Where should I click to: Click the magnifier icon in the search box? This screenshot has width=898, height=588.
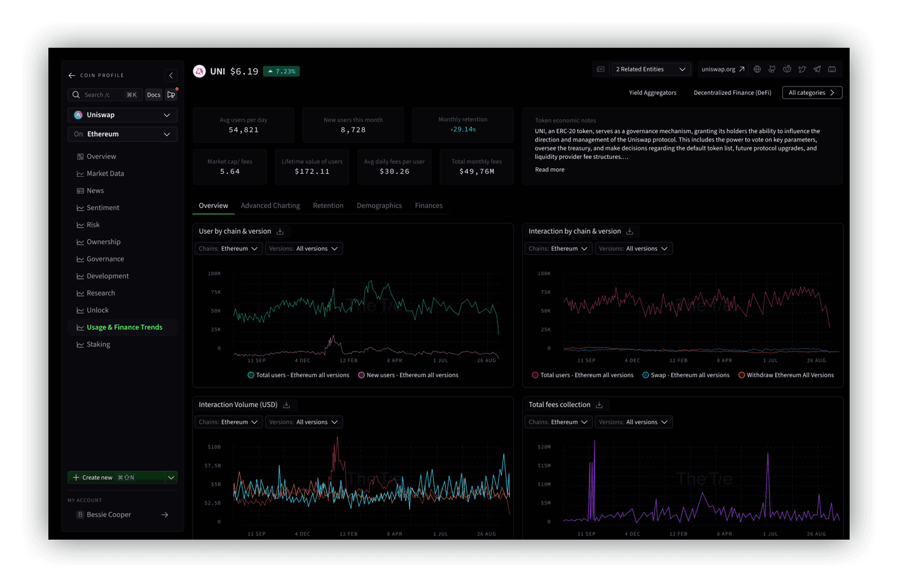click(76, 95)
